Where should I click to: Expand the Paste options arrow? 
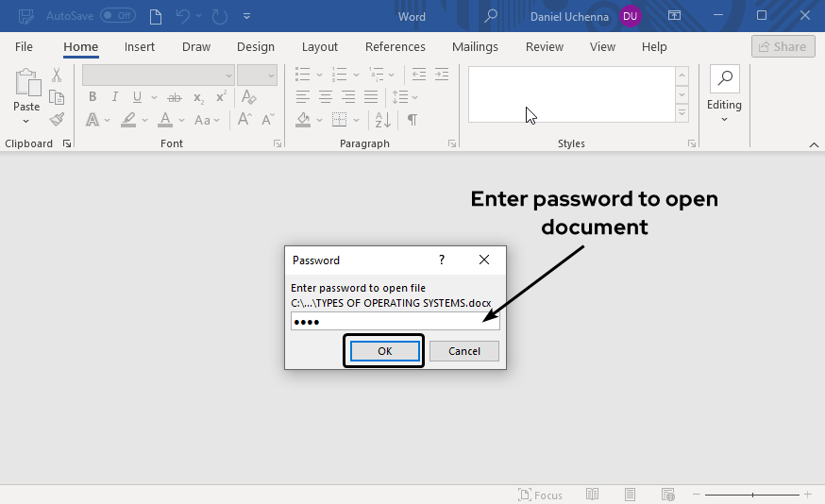tap(26, 122)
